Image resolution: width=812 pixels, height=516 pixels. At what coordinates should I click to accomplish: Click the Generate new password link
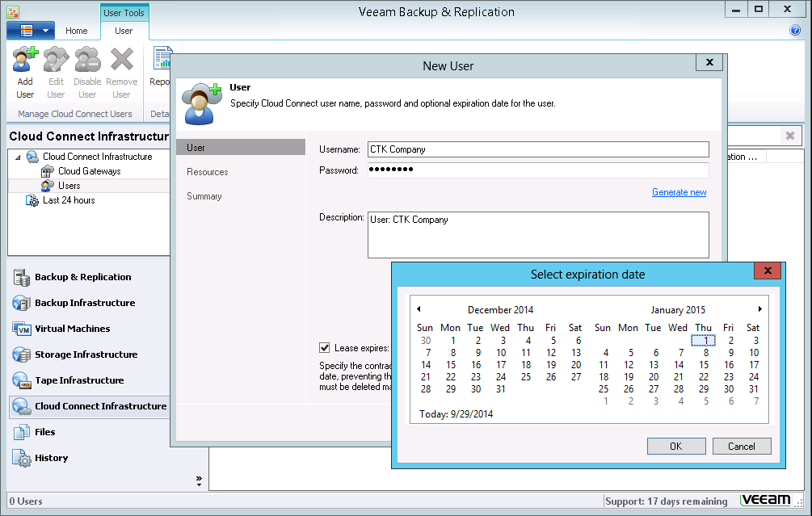pyautogui.click(x=679, y=192)
